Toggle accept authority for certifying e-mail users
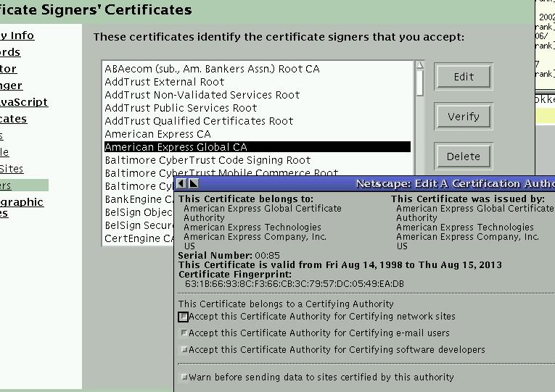The height and width of the screenshot is (392, 555). click(184, 333)
